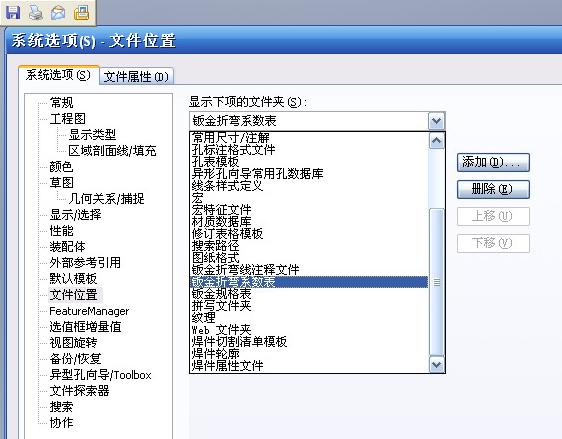The width and height of the screenshot is (562, 439).
Task: Select 性能 in the options tree
Action: pos(61,231)
